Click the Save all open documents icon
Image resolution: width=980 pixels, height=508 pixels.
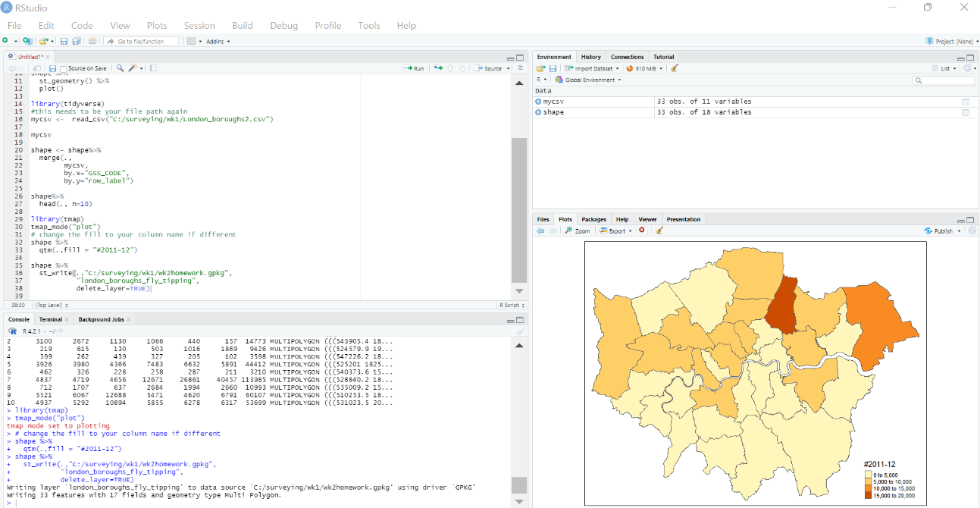[x=77, y=41]
